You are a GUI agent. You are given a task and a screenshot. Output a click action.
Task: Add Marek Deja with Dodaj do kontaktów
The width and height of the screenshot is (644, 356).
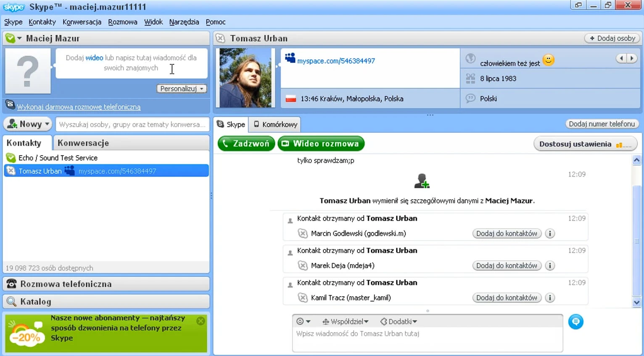(x=507, y=265)
